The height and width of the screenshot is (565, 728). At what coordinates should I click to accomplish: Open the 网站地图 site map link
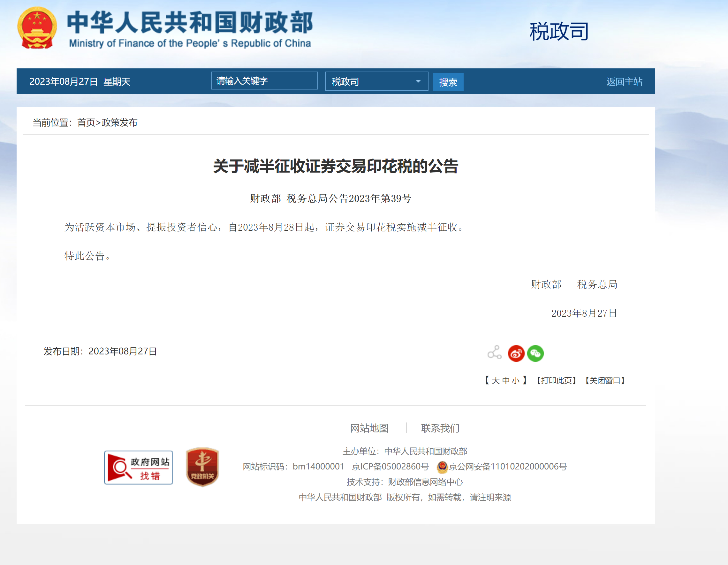click(x=369, y=428)
